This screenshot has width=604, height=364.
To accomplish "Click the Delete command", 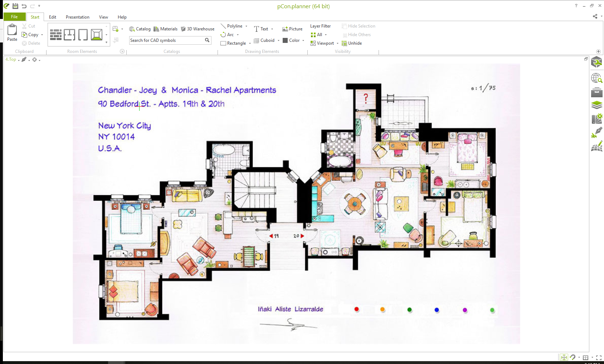I will [x=31, y=43].
